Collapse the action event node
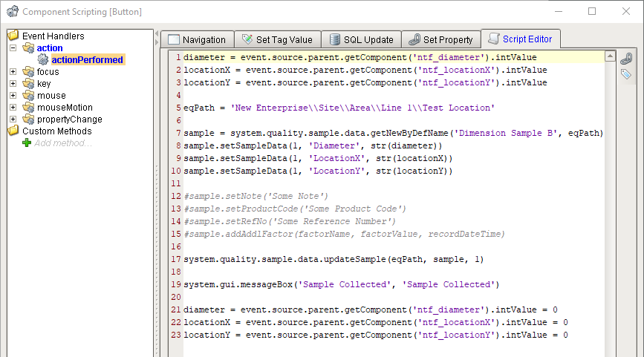644x357 pixels. pos(13,48)
